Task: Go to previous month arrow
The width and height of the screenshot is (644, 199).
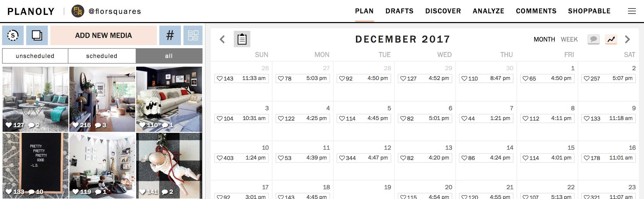Action: (222, 39)
